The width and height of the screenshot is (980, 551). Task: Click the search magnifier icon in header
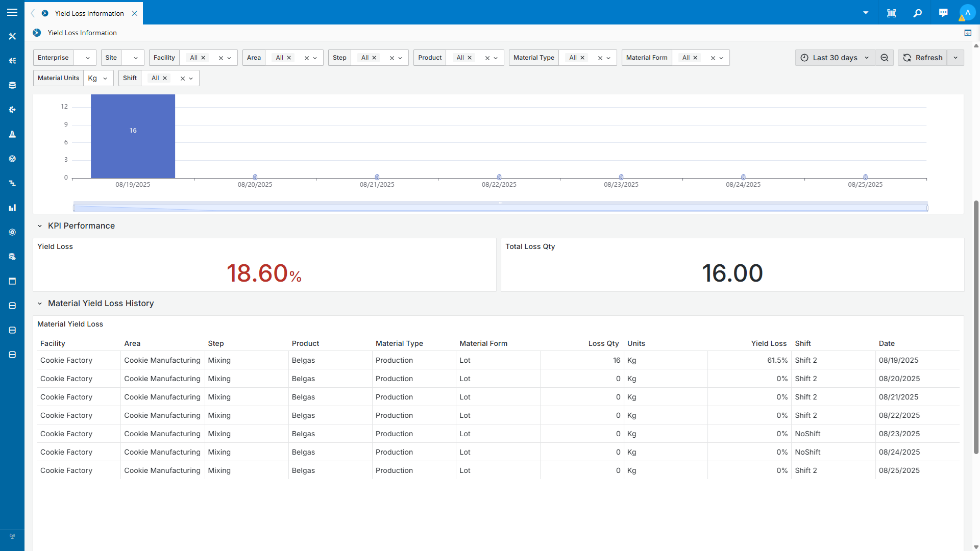pyautogui.click(x=917, y=13)
